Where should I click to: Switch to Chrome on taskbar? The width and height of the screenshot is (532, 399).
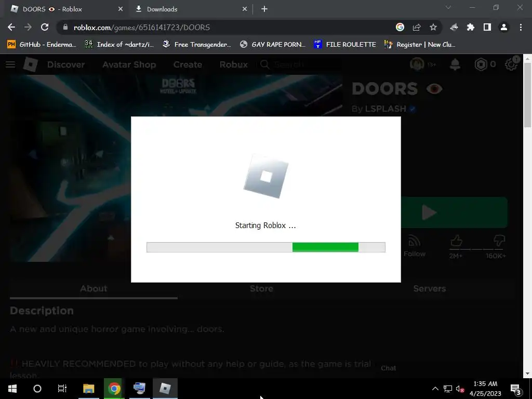tap(114, 389)
